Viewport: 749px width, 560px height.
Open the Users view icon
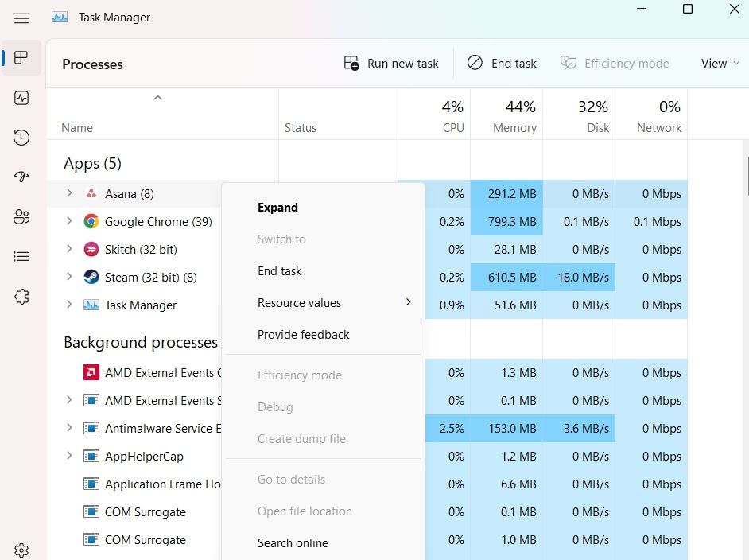click(21, 216)
